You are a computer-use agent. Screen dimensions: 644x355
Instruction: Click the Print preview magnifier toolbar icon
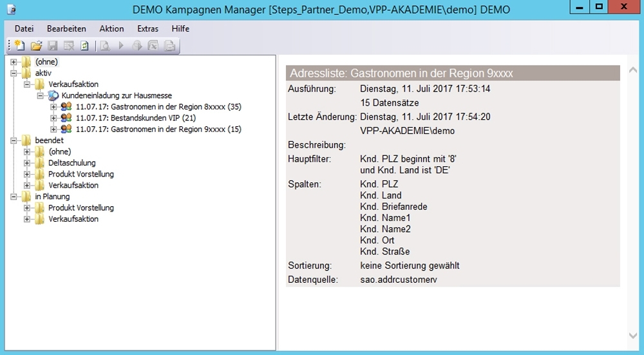(x=104, y=46)
